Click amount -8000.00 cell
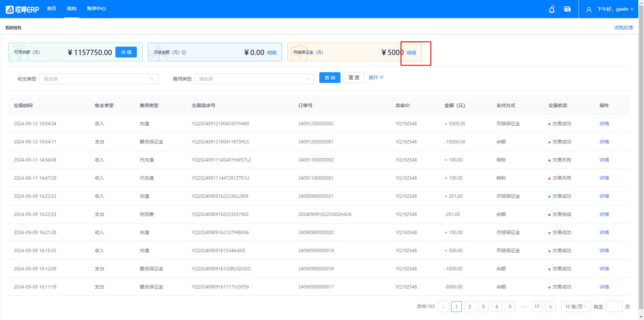The image size is (644, 320). [x=453, y=287]
